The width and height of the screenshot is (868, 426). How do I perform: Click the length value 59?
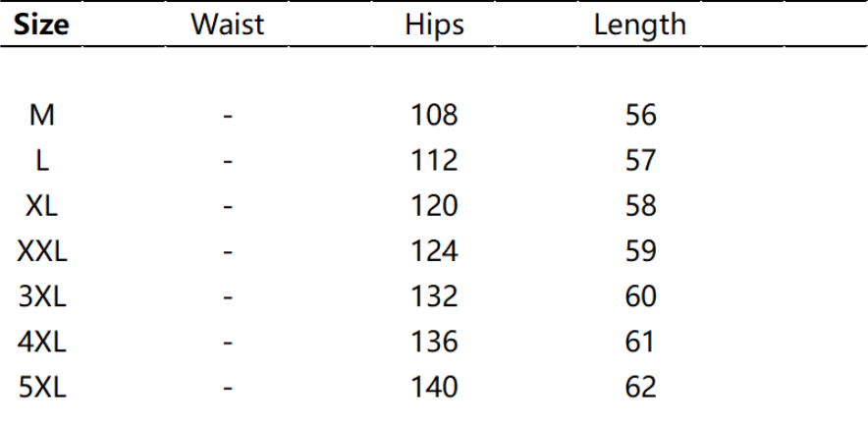click(x=640, y=251)
